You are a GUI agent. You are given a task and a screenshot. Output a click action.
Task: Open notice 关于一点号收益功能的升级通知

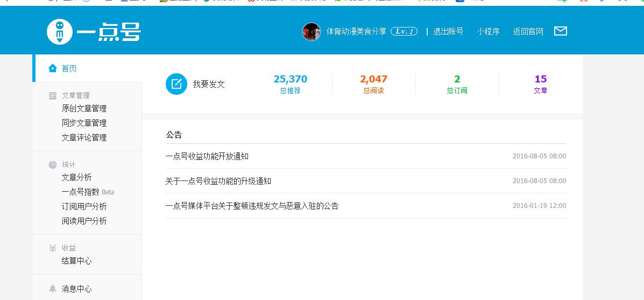point(218,181)
